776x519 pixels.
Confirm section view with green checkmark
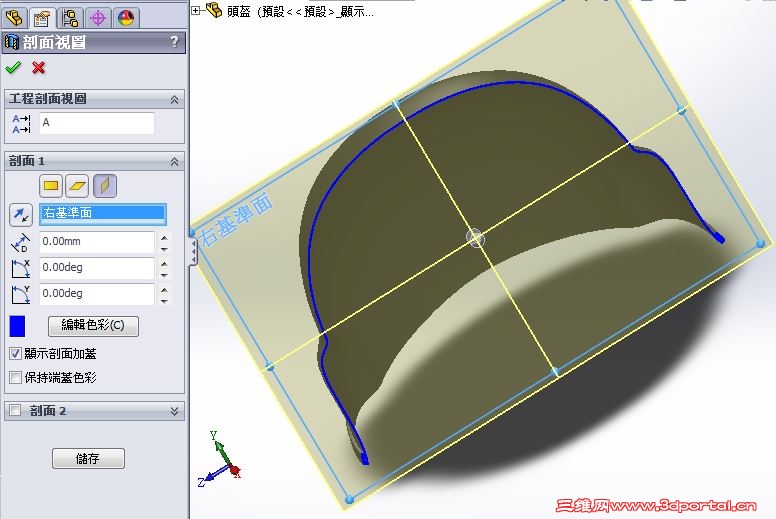click(x=13, y=67)
